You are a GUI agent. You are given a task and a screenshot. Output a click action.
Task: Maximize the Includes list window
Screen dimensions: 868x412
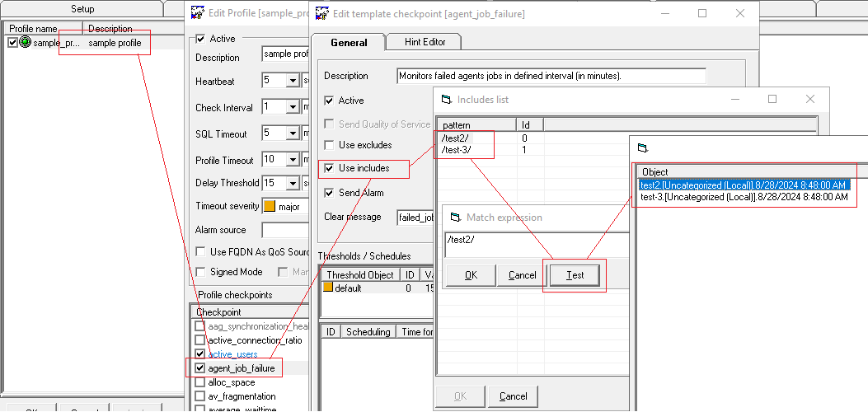pos(772,99)
